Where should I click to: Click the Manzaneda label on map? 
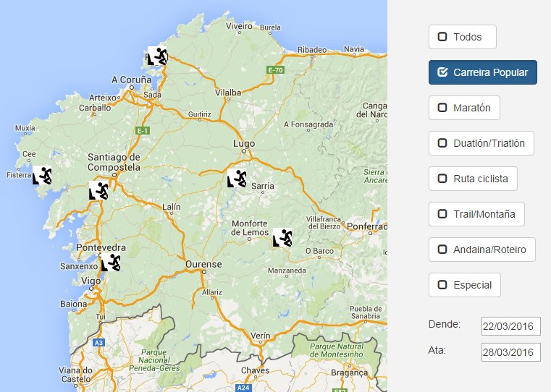point(287,270)
